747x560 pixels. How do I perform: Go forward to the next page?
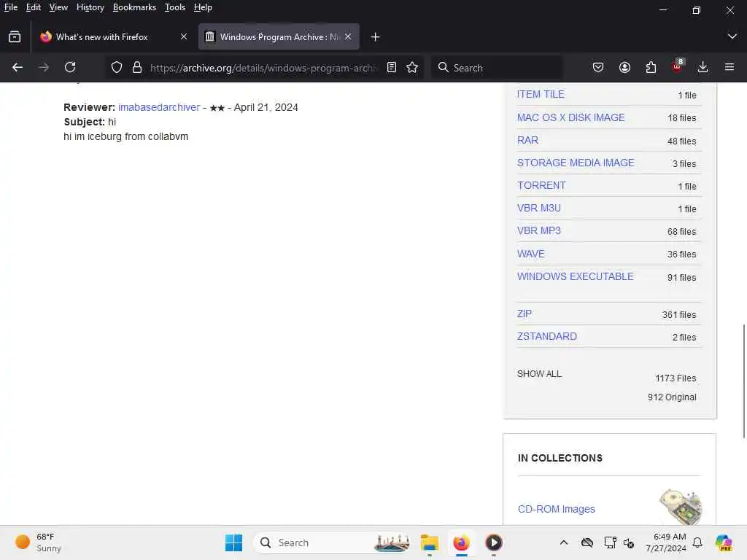tap(44, 68)
